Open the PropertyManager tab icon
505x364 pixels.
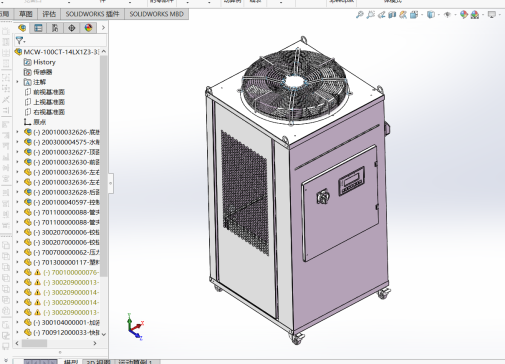pyautogui.click(x=38, y=28)
